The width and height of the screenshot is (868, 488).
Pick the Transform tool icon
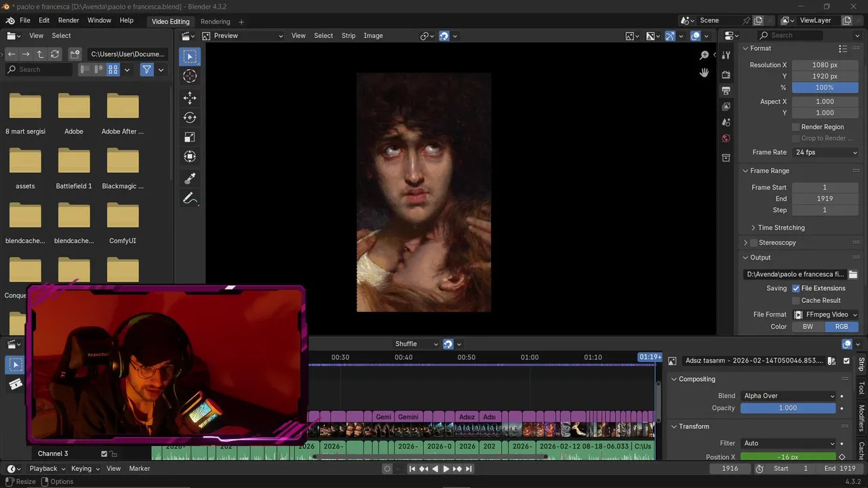(x=190, y=157)
